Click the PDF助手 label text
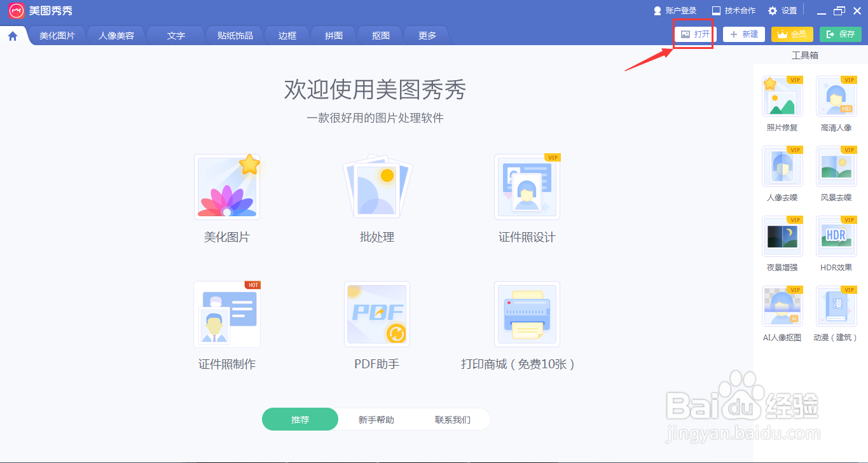The height and width of the screenshot is (463, 868). pyautogui.click(x=377, y=364)
